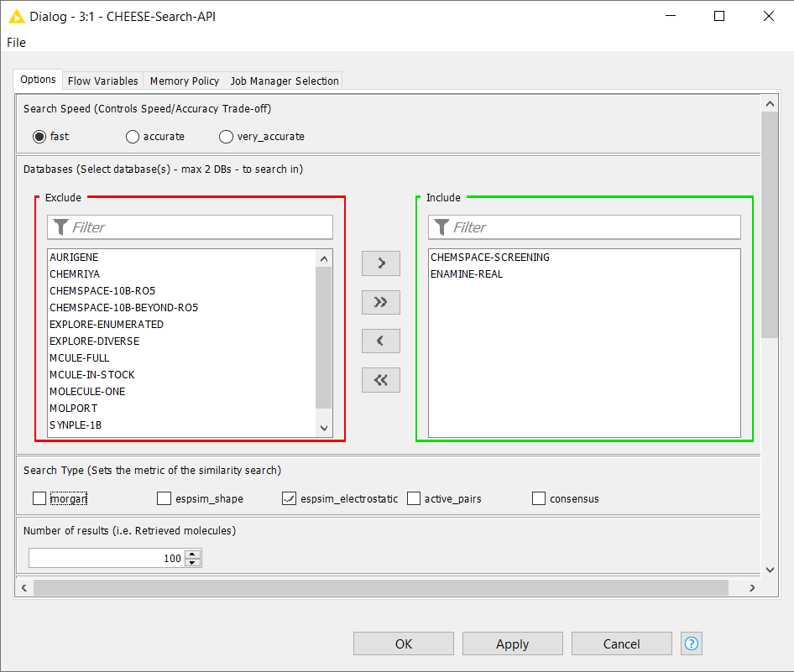Enable the active_pairs search type
This screenshot has width=794, height=672.
tap(414, 498)
